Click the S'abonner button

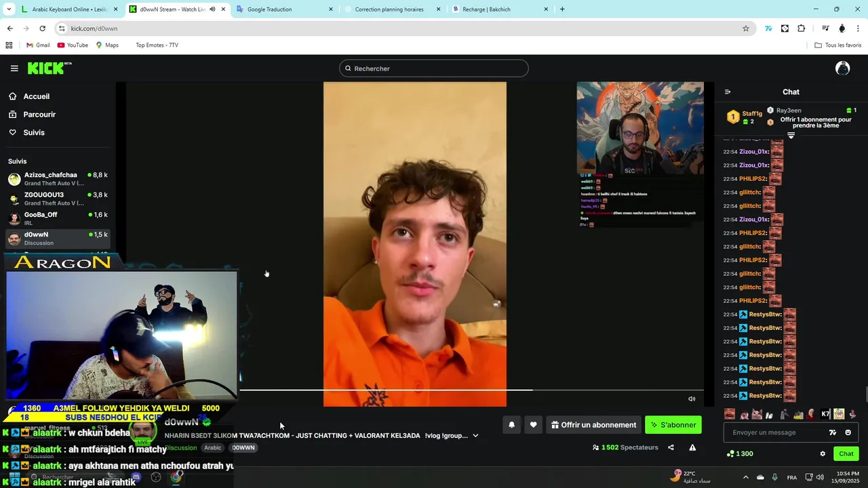pyautogui.click(x=673, y=425)
